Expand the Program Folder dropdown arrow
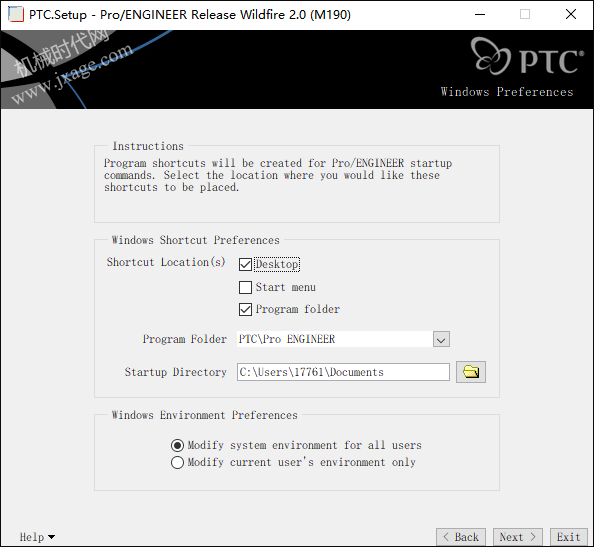 point(441,339)
